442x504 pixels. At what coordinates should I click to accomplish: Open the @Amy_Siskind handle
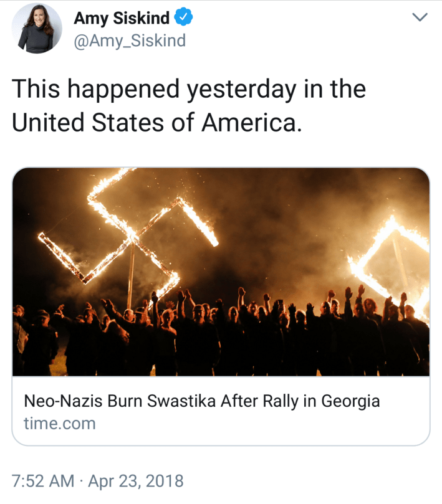(x=130, y=41)
